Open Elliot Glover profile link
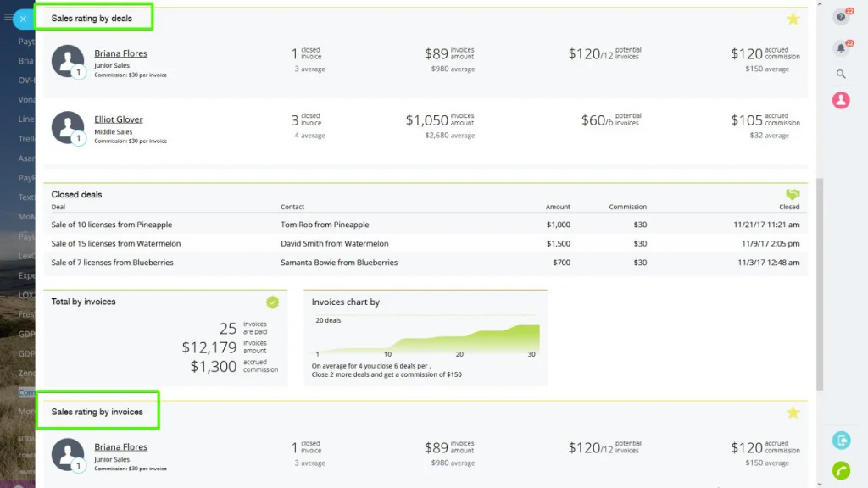The width and height of the screenshot is (868, 488). pos(119,119)
